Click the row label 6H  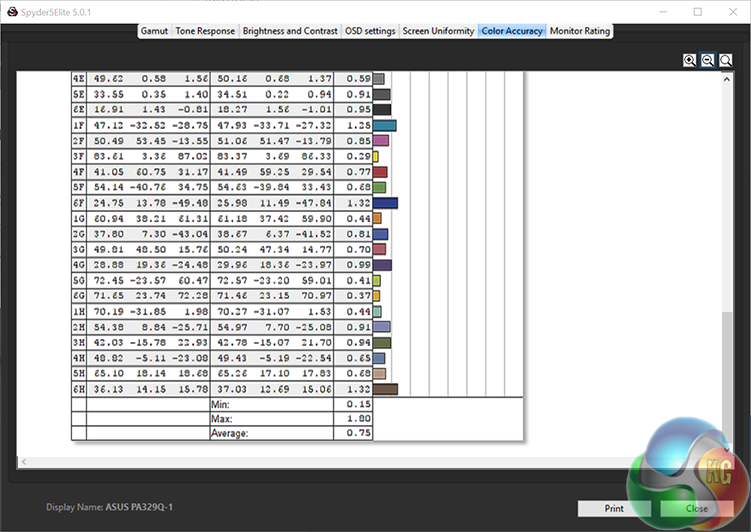tap(79, 389)
